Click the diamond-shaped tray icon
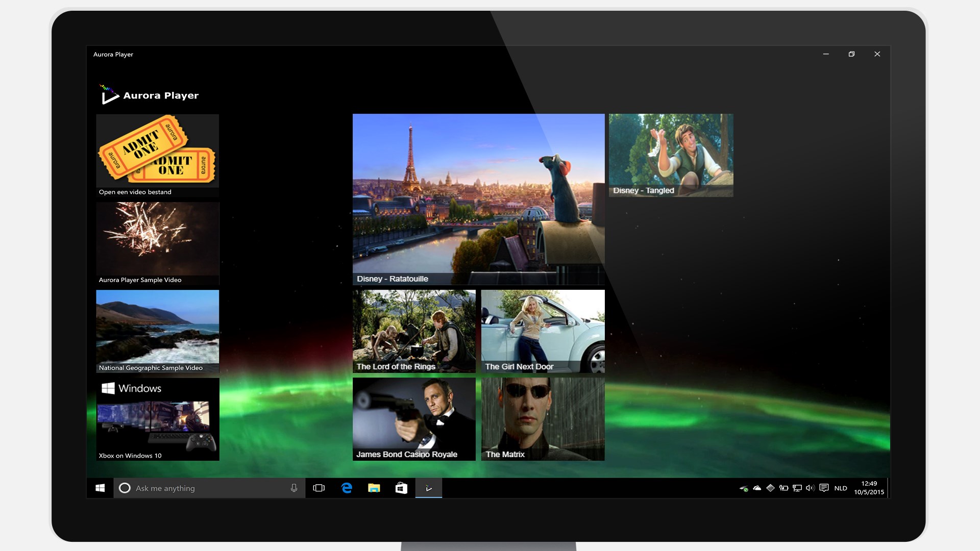The height and width of the screenshot is (551, 980). [770, 488]
